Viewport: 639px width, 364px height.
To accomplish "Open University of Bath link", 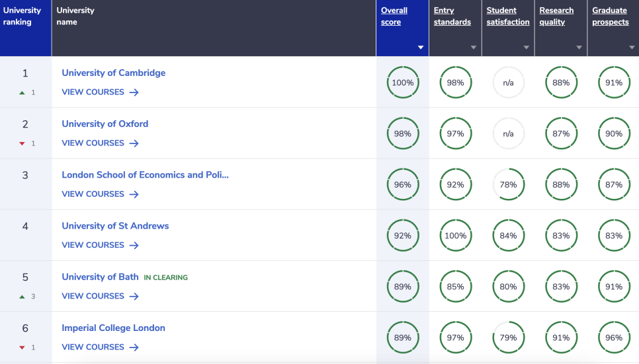I will coord(100,277).
